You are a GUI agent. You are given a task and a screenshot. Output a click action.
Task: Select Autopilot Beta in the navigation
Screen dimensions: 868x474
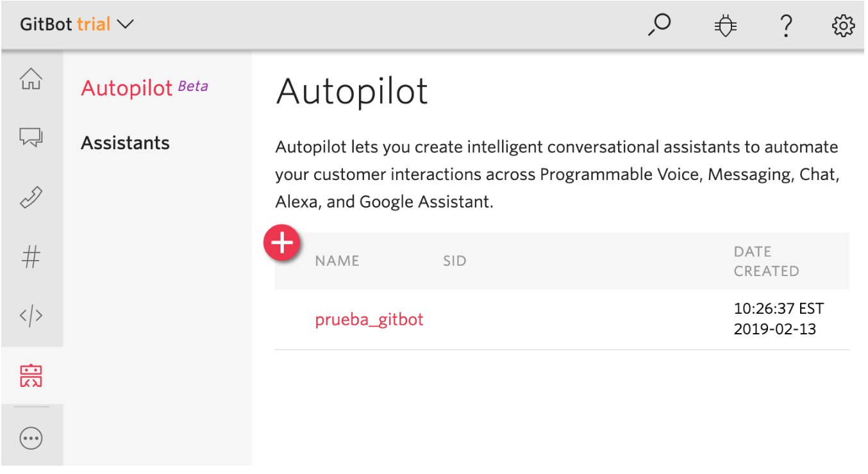click(126, 88)
